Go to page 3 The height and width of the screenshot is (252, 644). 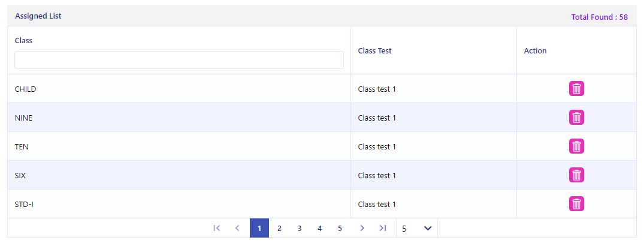(300, 228)
